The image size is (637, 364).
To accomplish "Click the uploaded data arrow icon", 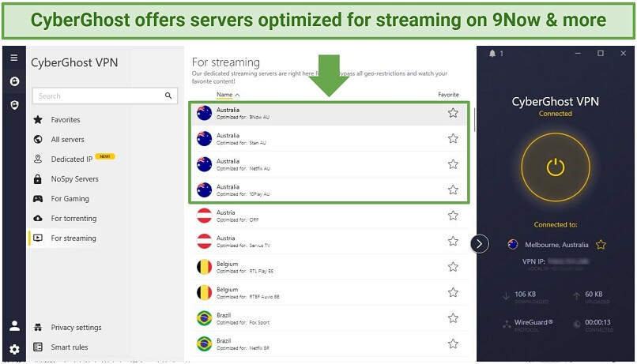I will [576, 296].
